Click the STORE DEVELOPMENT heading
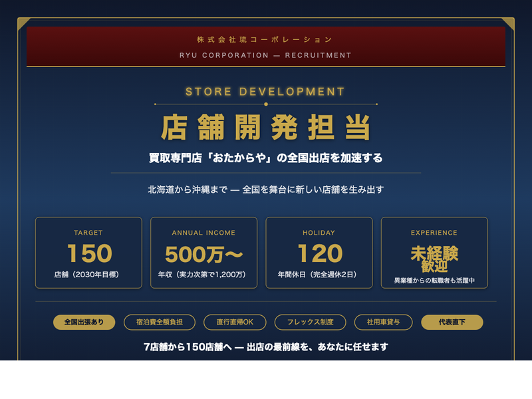 (x=265, y=92)
